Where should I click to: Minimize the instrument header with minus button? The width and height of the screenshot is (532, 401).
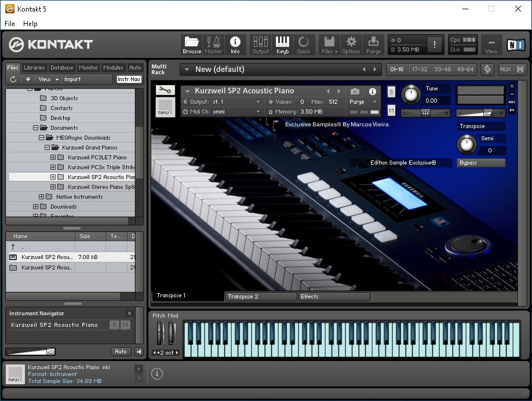point(512,94)
